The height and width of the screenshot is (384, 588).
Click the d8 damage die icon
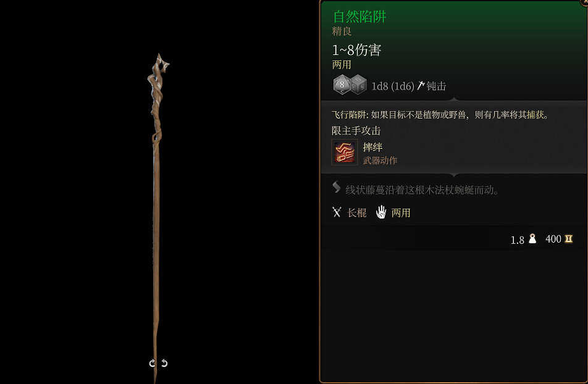click(342, 85)
